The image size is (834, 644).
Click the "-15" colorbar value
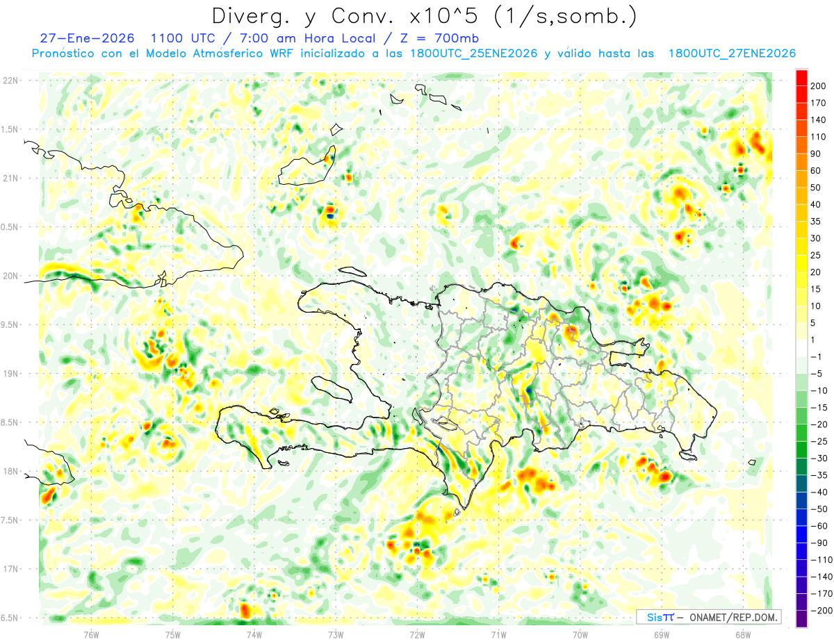click(819, 407)
